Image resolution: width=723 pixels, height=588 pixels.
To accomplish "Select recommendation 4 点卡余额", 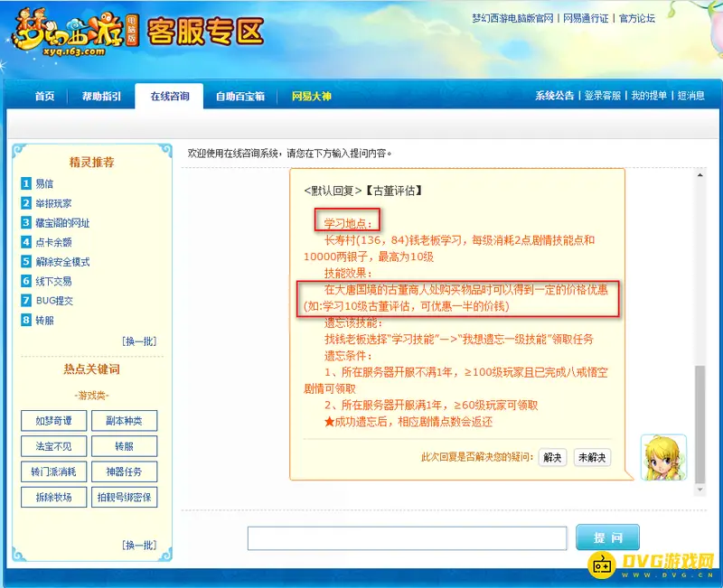I will pyautogui.click(x=53, y=242).
